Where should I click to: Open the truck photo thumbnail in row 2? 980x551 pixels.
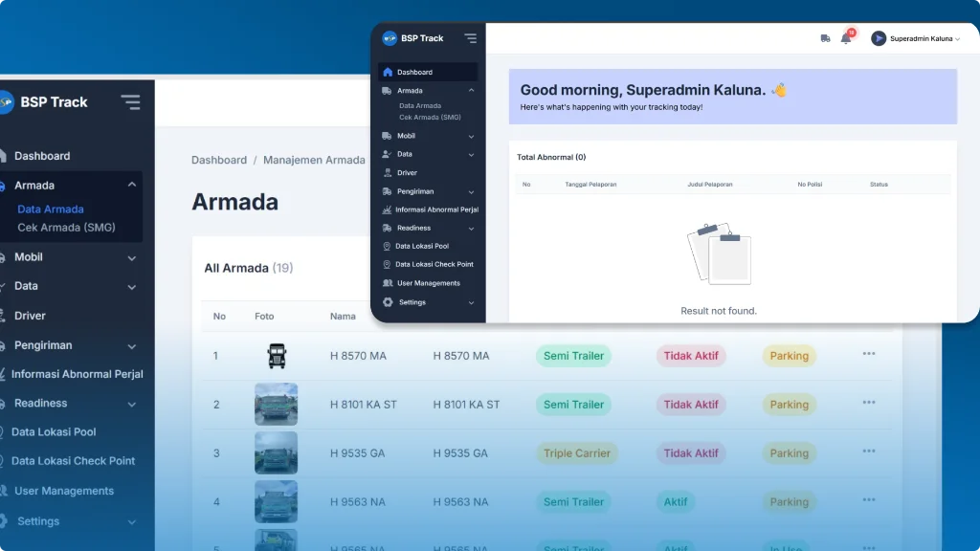(277, 405)
